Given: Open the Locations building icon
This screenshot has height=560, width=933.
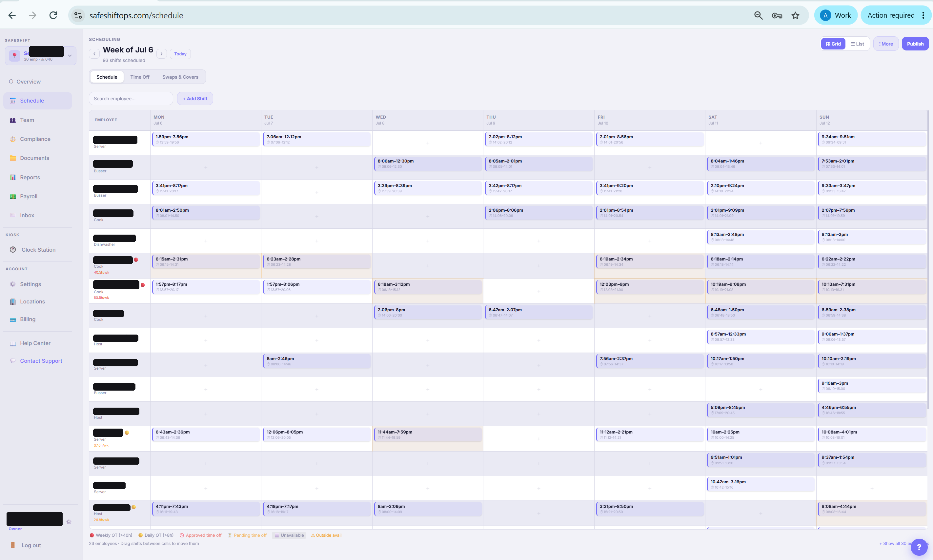Looking at the screenshot, I should [12, 301].
